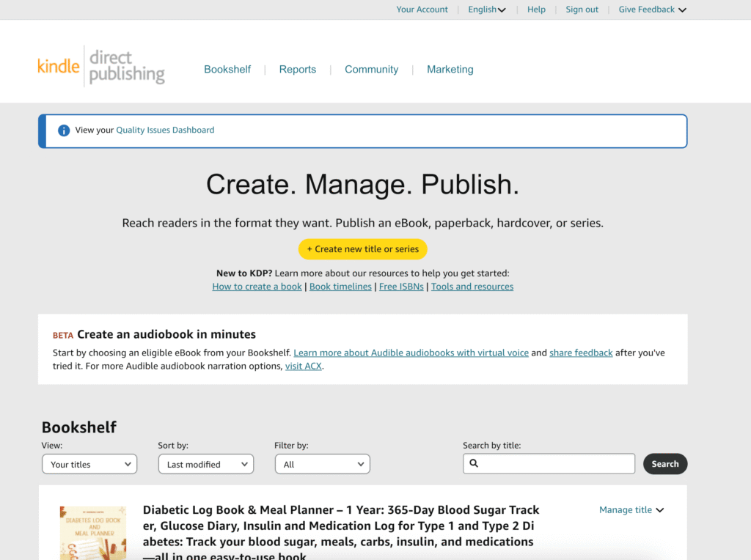Open Learn more about Audible audiobooks link
The image size is (751, 560).
tap(411, 353)
